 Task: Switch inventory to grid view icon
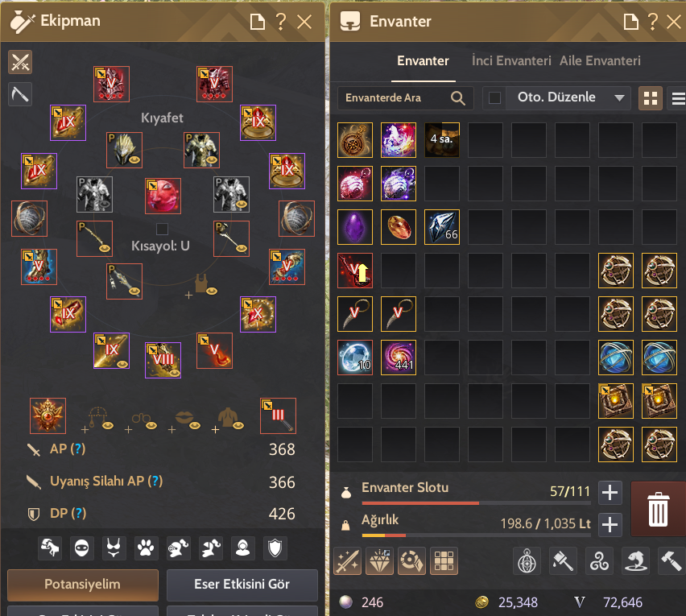pyautogui.click(x=651, y=98)
